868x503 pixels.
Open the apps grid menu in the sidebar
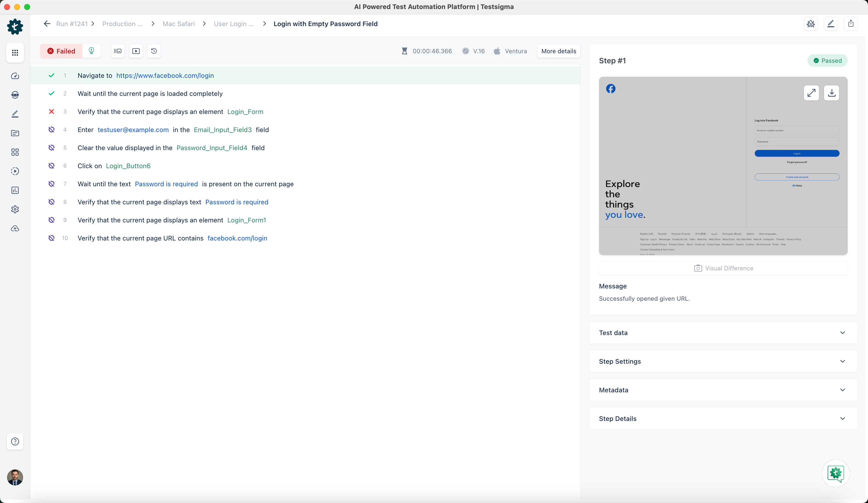click(x=15, y=53)
